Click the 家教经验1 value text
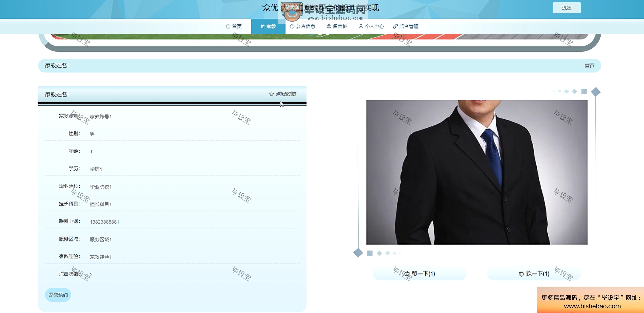The width and height of the screenshot is (644, 313). coord(101,257)
